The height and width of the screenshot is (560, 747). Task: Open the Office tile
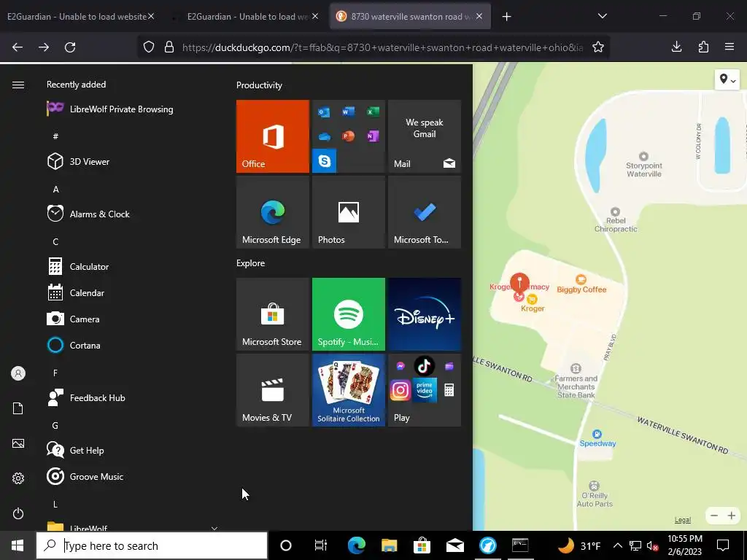click(273, 136)
